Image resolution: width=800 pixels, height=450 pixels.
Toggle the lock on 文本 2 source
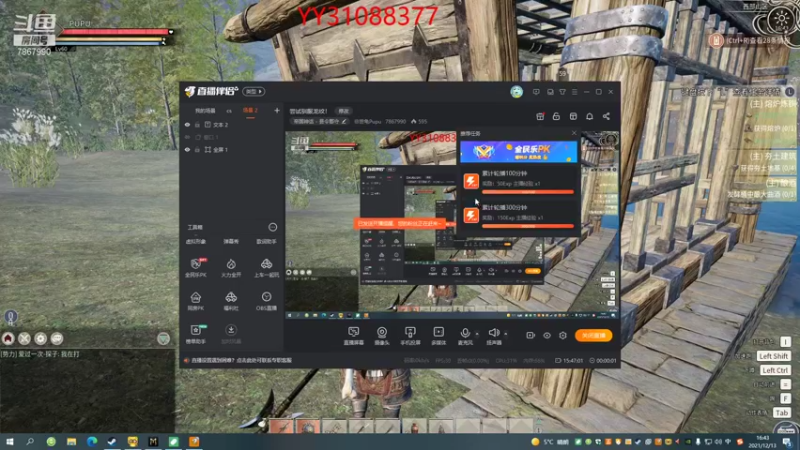coord(197,124)
